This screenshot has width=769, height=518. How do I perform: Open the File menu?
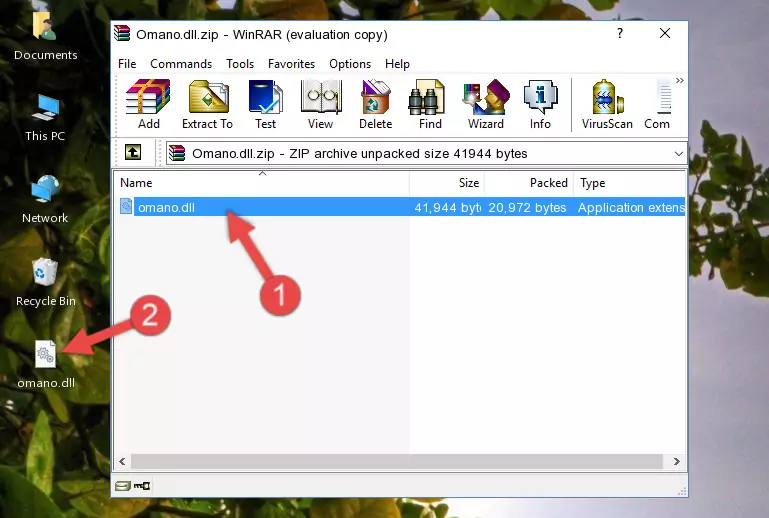click(127, 64)
